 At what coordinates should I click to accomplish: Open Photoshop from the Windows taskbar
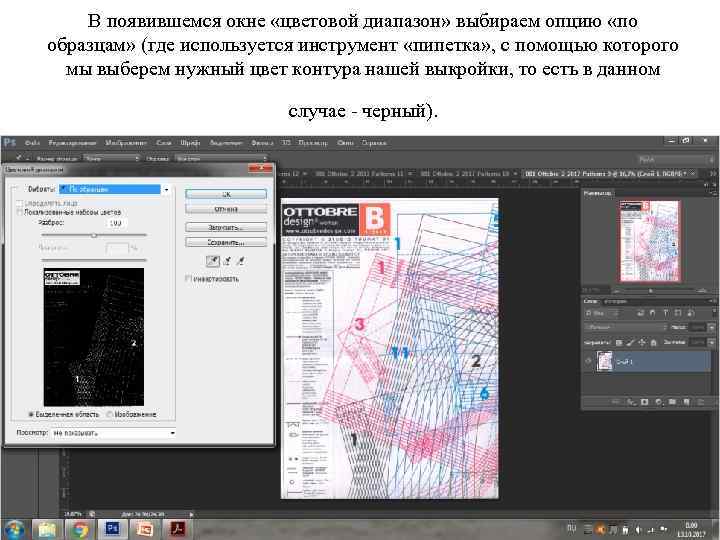(x=112, y=529)
